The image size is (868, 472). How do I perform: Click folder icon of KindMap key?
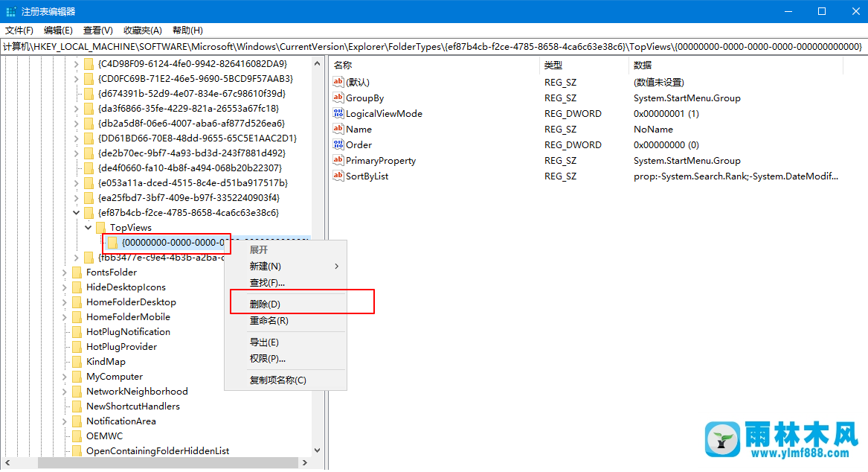click(77, 362)
